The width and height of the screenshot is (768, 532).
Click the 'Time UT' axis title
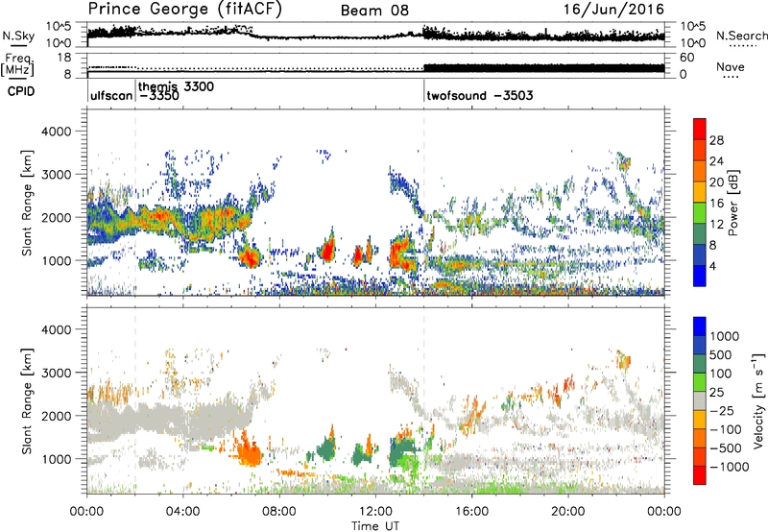[x=375, y=526]
